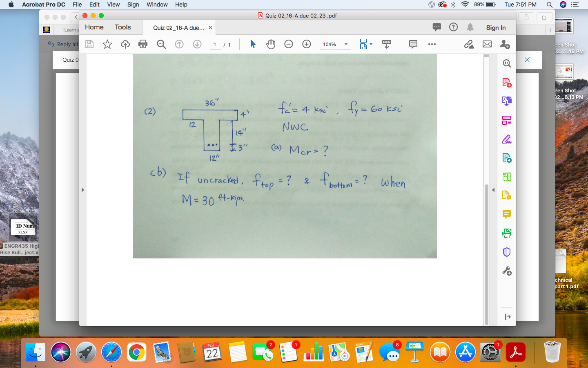Open the Share button in background window

point(526,17)
